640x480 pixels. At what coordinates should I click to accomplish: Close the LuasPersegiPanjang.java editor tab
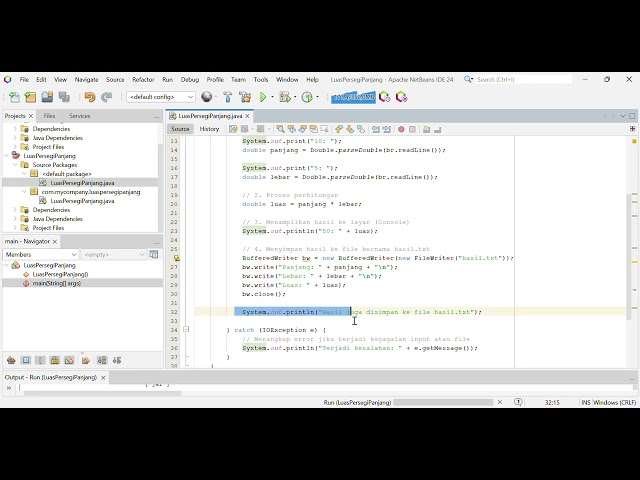247,116
